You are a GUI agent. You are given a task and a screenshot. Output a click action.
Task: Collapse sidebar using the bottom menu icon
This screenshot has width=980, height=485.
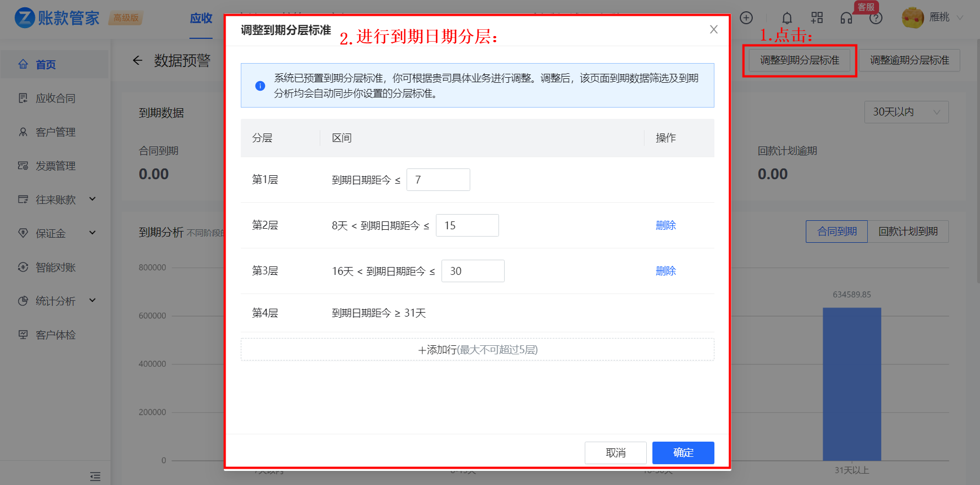click(95, 477)
